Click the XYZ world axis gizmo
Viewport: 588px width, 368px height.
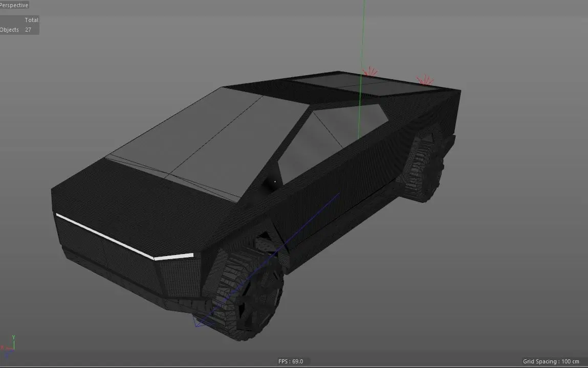pyautogui.click(x=8, y=346)
